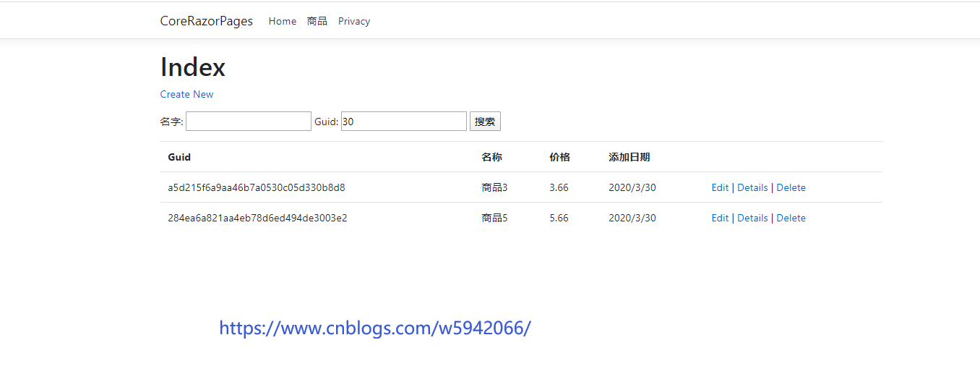Click the CoreRazorPages brand link
Image resolution: width=980 pixels, height=382 pixels.
click(x=206, y=21)
